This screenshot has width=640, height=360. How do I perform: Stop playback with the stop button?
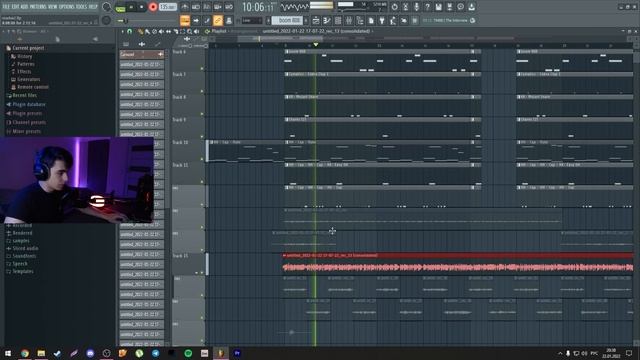[x=142, y=7]
